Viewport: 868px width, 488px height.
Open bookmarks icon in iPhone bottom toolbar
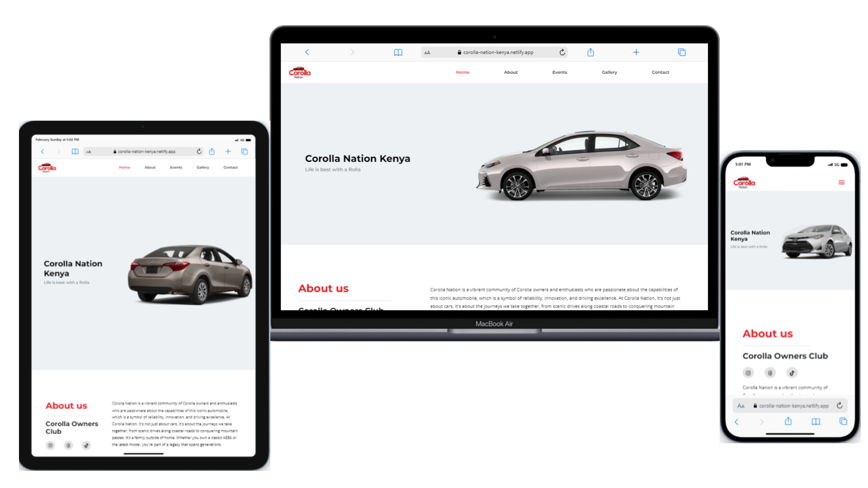816,422
